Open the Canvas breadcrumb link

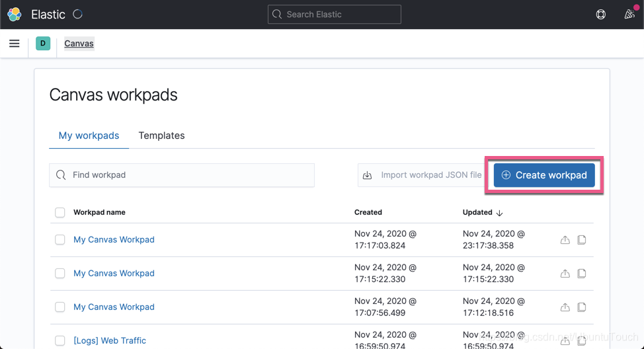tap(79, 44)
